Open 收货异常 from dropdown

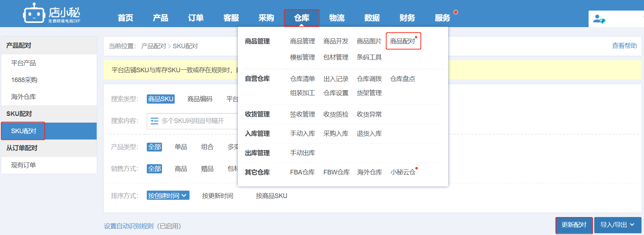[369, 114]
